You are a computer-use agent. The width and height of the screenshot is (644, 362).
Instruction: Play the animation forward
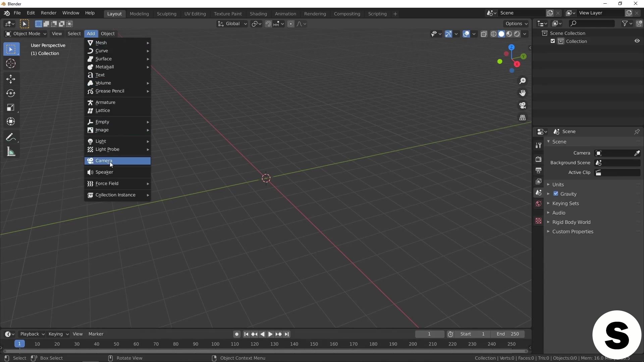coord(270,334)
